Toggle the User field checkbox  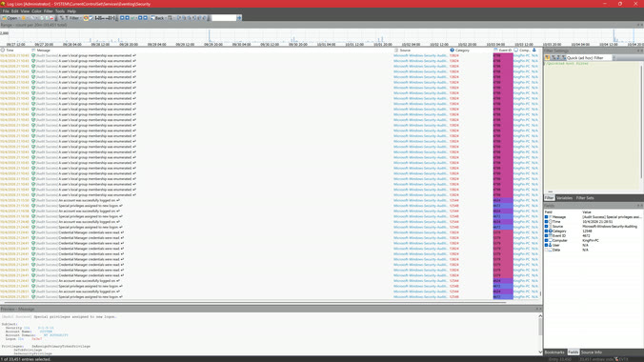tap(546, 246)
